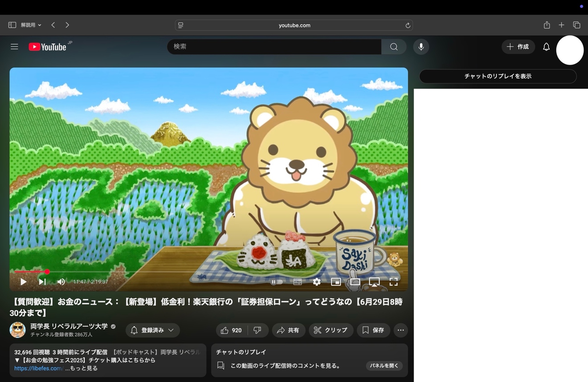This screenshot has height=382, width=588.
Task: Expand the description with もっと見る
Action: click(x=81, y=369)
